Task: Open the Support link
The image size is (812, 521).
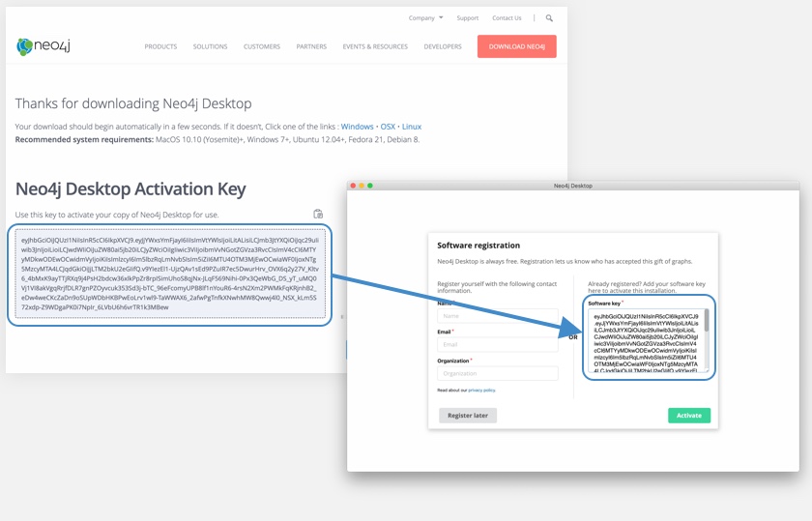Action: (x=467, y=18)
